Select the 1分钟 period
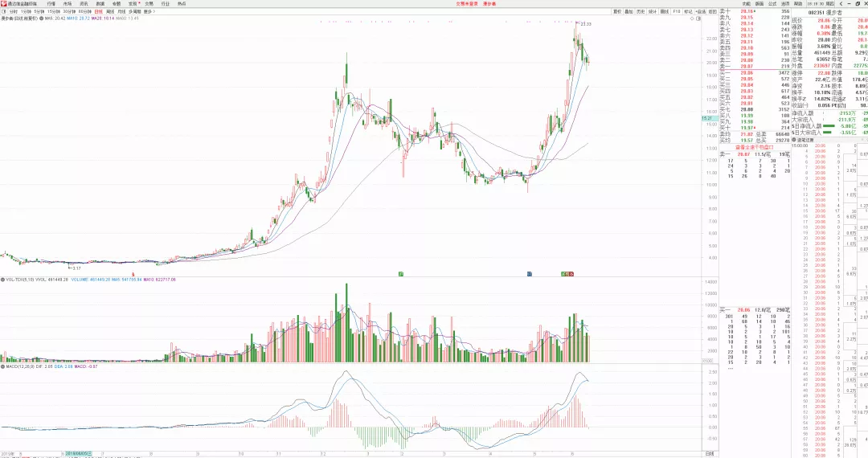 tap(26, 11)
